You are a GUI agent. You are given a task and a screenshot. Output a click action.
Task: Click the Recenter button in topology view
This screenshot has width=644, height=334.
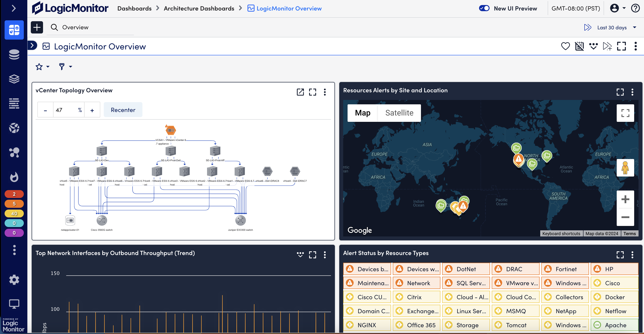pyautogui.click(x=123, y=110)
